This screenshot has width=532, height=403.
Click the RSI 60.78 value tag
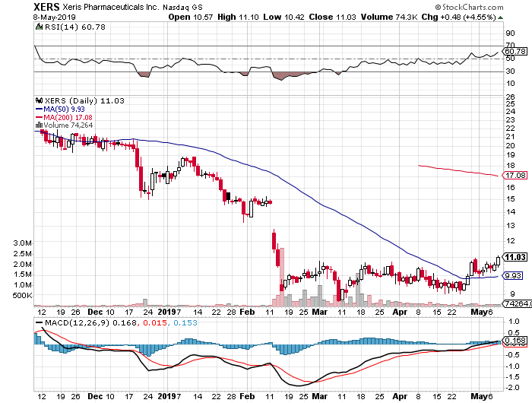point(516,51)
